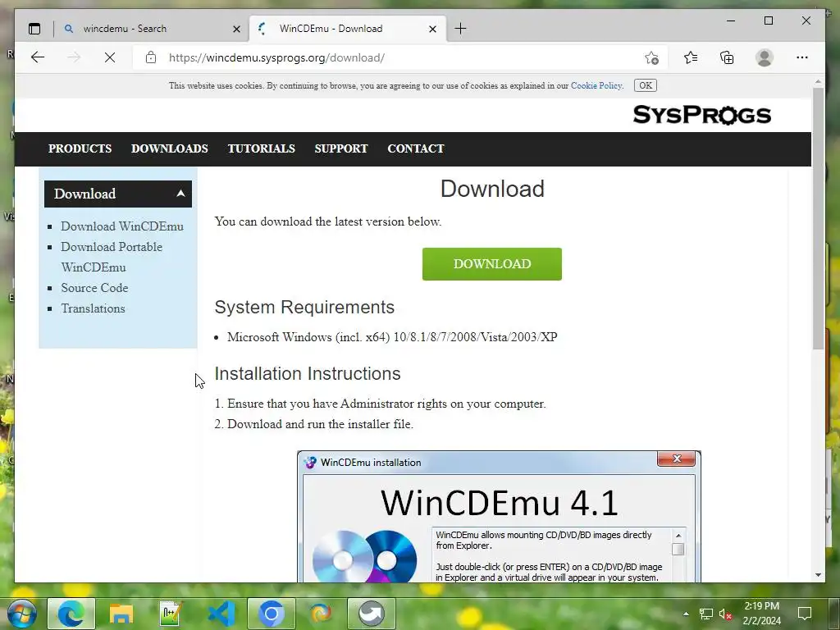
Task: Open the swirl-icon browser in taskbar
Action: (x=321, y=614)
